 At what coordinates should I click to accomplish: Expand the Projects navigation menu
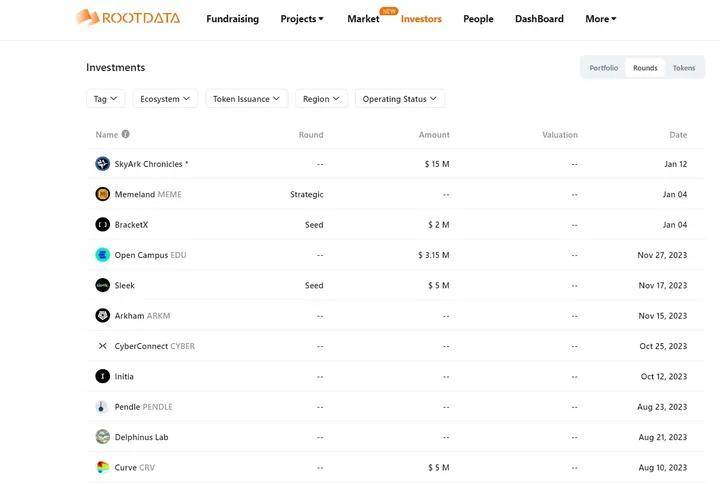click(302, 19)
